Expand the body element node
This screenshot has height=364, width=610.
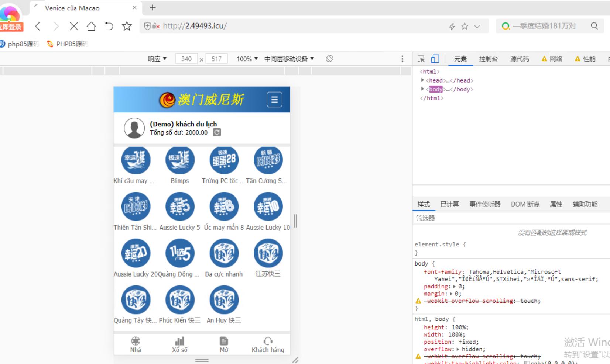pyautogui.click(x=422, y=89)
